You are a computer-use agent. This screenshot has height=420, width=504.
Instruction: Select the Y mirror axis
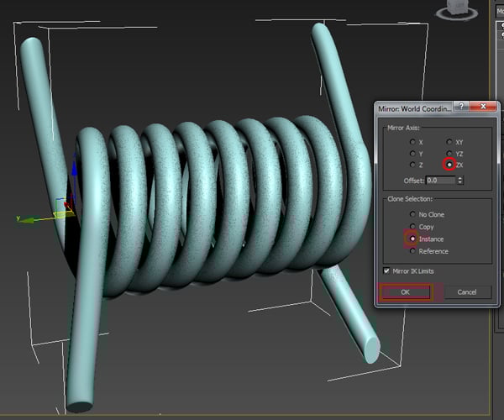pyautogui.click(x=411, y=154)
